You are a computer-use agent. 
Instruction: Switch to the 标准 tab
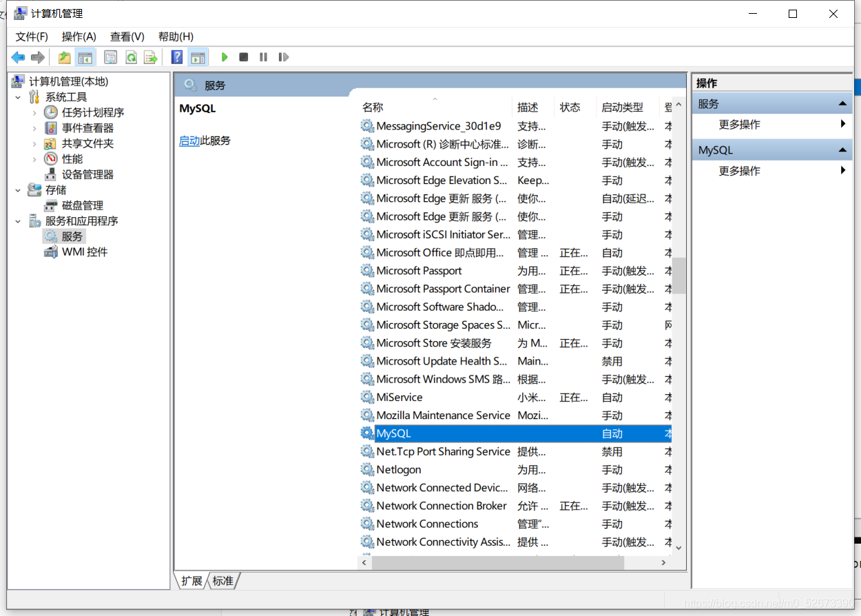tap(222, 581)
